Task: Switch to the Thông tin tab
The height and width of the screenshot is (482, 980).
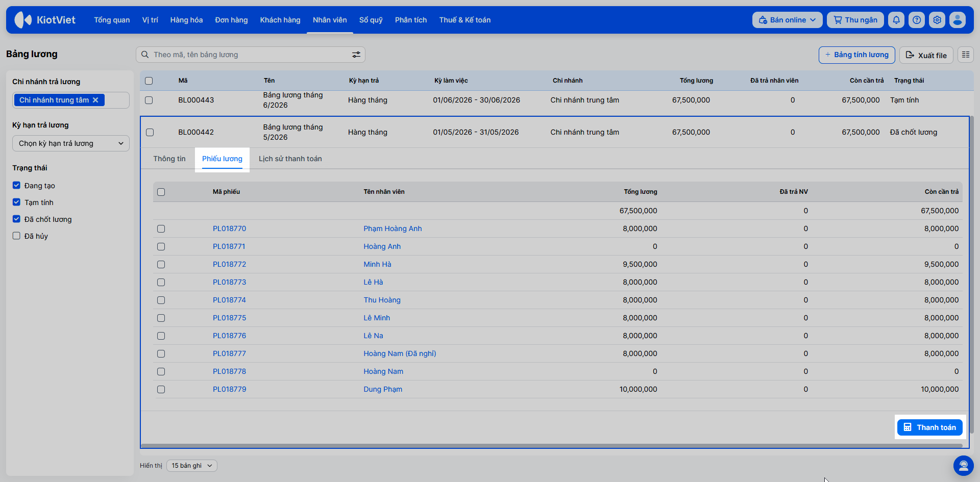Action: pyautogui.click(x=169, y=159)
